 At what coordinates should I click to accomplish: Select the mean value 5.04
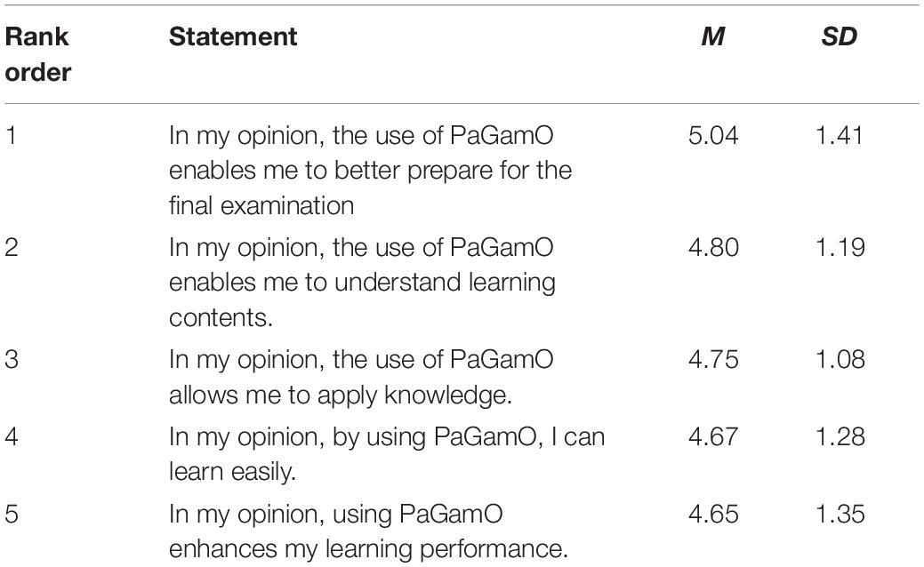click(713, 135)
